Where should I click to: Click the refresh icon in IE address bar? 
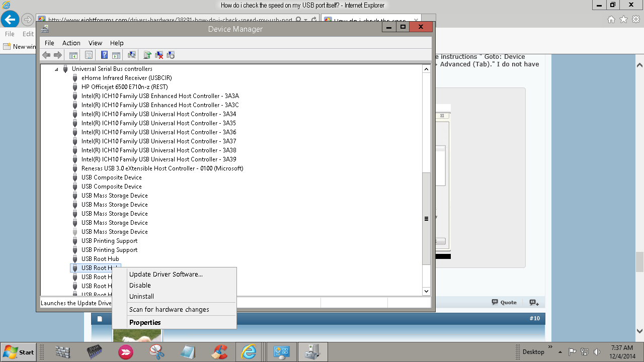(314, 20)
